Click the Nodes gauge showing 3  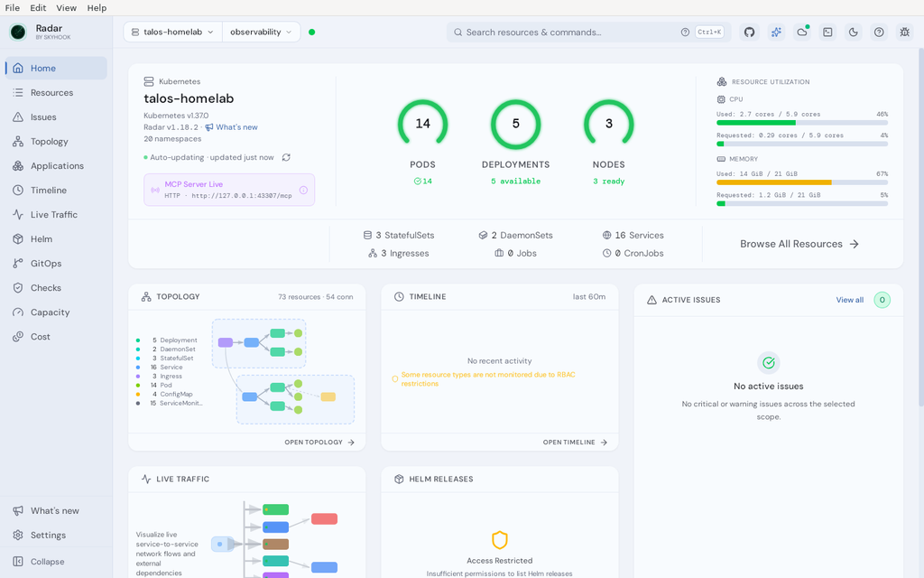pyautogui.click(x=609, y=124)
